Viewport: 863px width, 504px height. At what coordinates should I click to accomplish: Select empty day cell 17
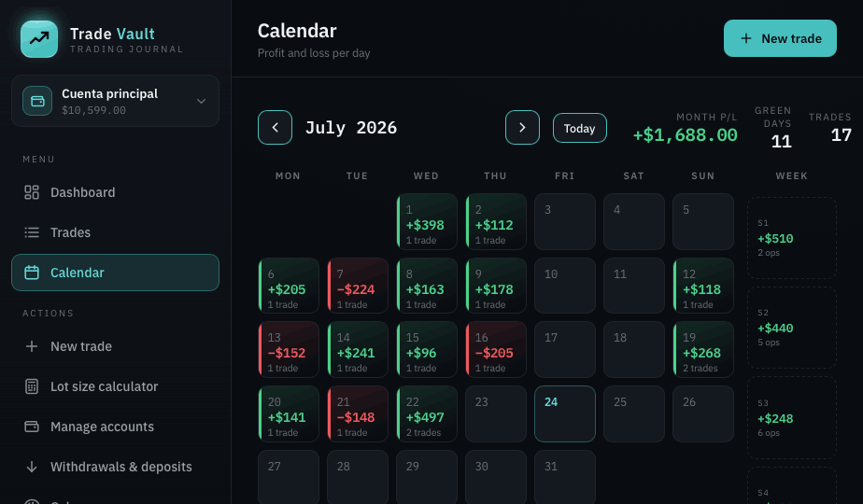(x=565, y=350)
